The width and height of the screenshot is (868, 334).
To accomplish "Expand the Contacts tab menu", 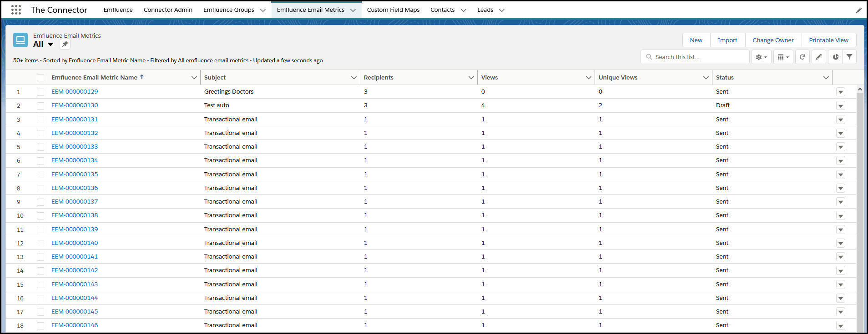I will (x=464, y=10).
